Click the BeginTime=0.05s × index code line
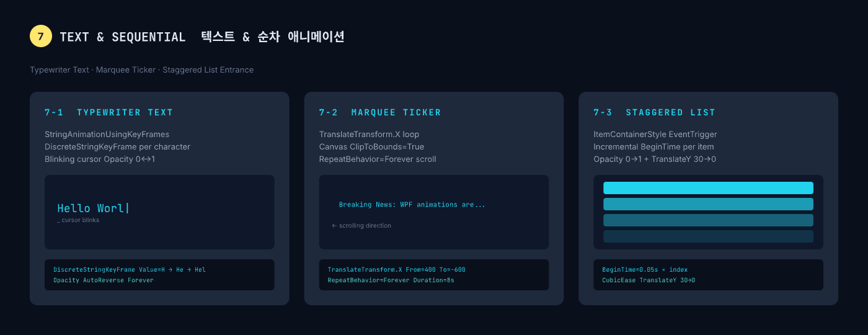This screenshot has height=335, width=868. (x=645, y=270)
